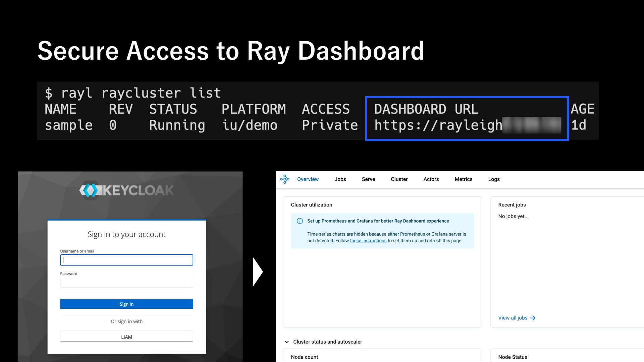644x362 pixels.
Task: Click the arrow beside View all jobs
Action: [533, 318]
